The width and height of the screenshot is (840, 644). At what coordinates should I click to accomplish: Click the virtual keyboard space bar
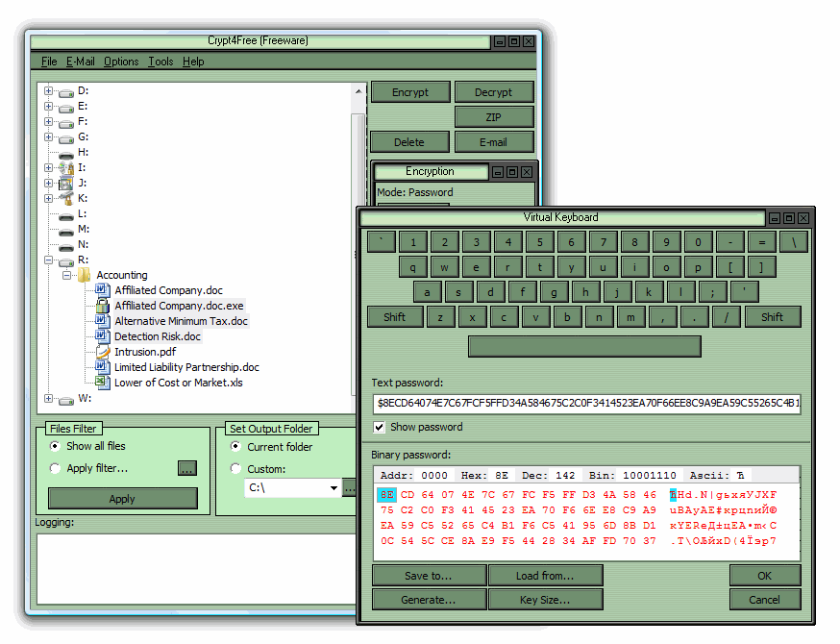click(x=584, y=347)
